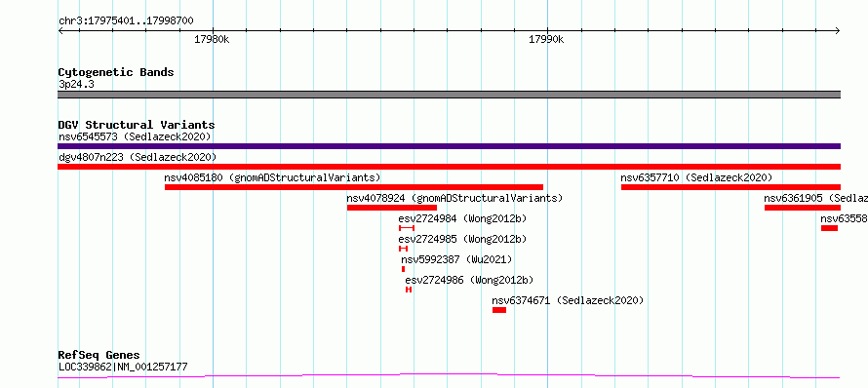Open the dgv4807n223 (Sedlazeck2020) label
This screenshot has width=868, height=388.
138,157
